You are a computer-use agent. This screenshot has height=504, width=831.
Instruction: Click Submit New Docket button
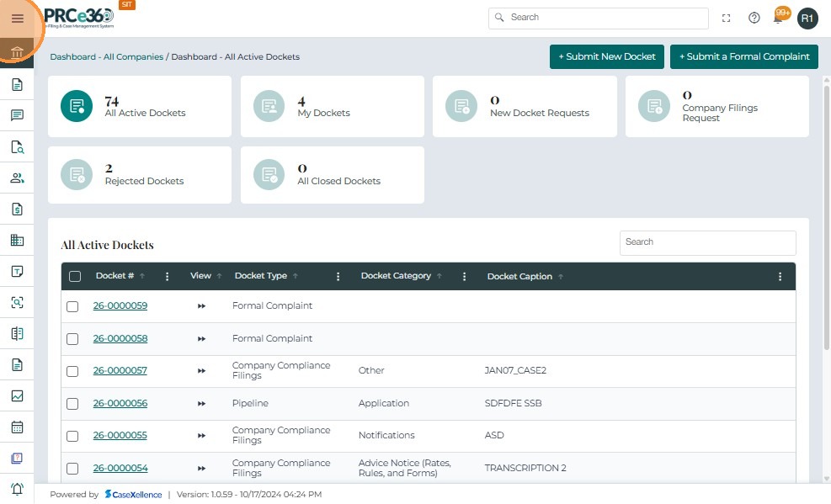click(x=606, y=56)
